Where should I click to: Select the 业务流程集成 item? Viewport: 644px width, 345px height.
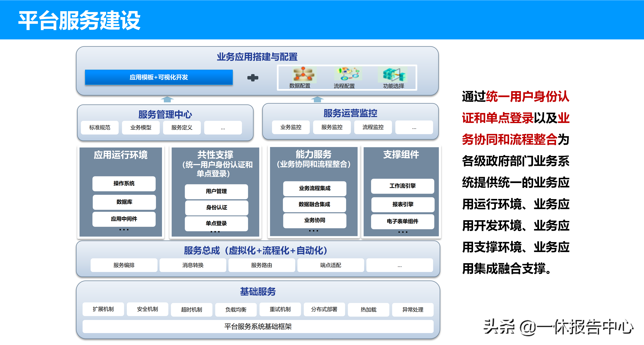click(x=314, y=188)
